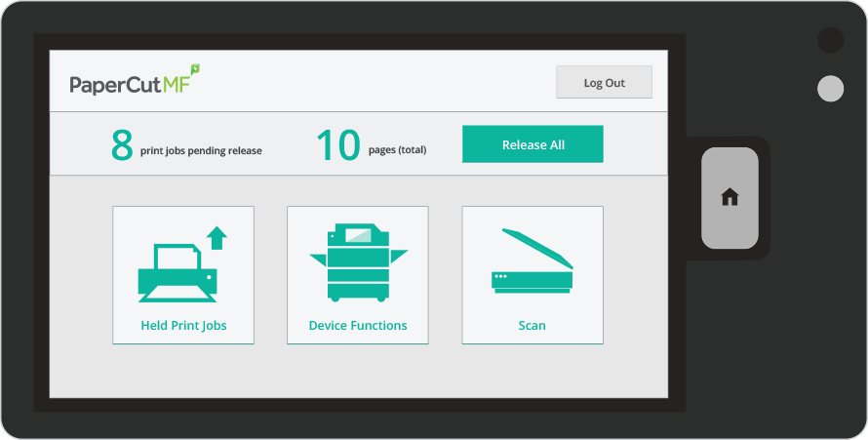Click the Log Out button
This screenshot has height=440, width=868.
(x=604, y=83)
